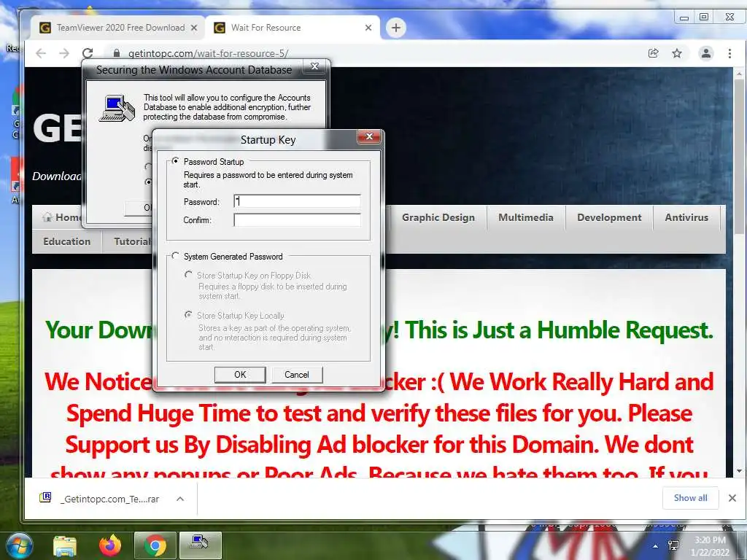This screenshot has width=747, height=560.
Task: Close the Startup Key dialog
Action: [369, 136]
